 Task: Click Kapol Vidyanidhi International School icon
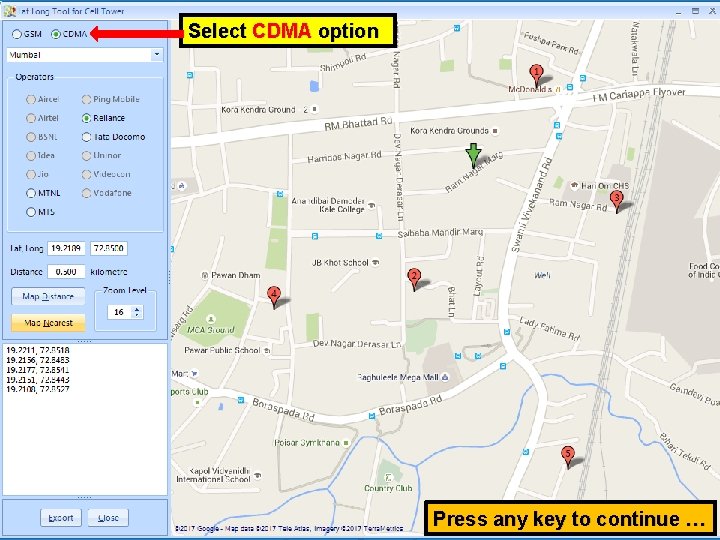click(x=258, y=475)
